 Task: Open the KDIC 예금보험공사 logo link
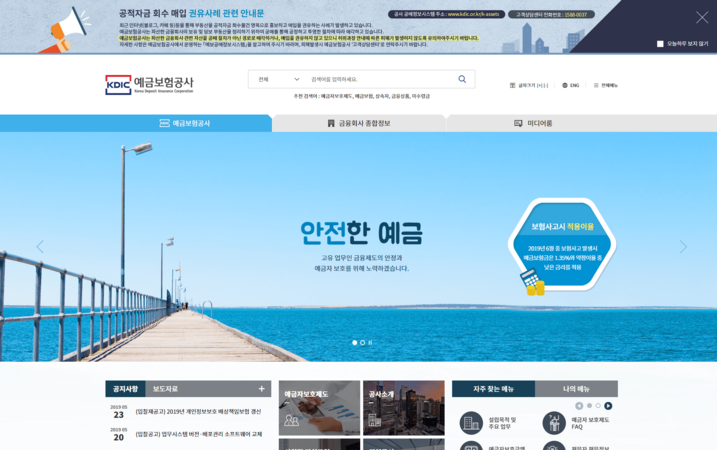coord(150,85)
